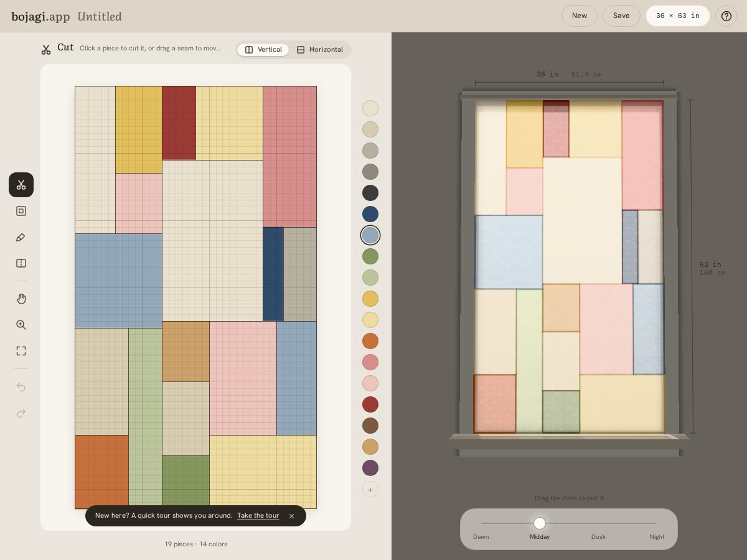Screen dimensions: 747x560
Task: Select the merge pieces tool icon
Action: [21, 211]
